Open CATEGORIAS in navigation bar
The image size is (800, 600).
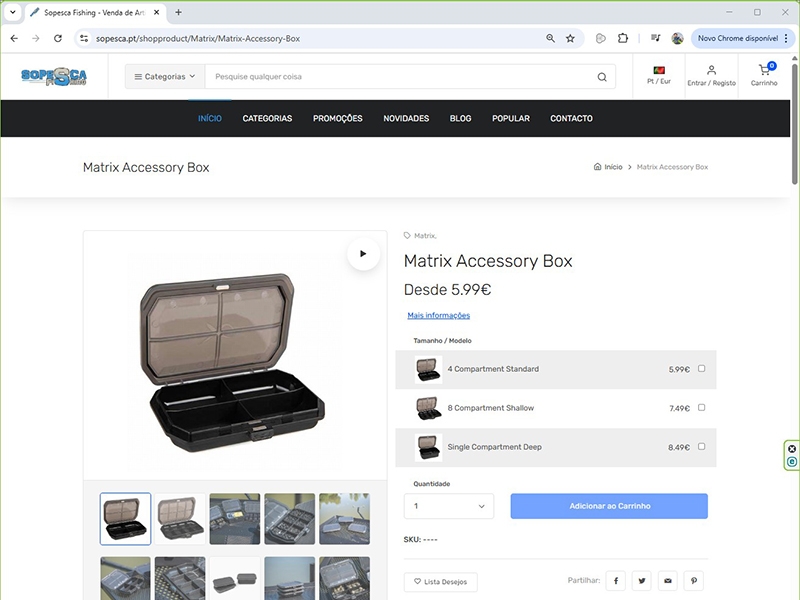267,118
